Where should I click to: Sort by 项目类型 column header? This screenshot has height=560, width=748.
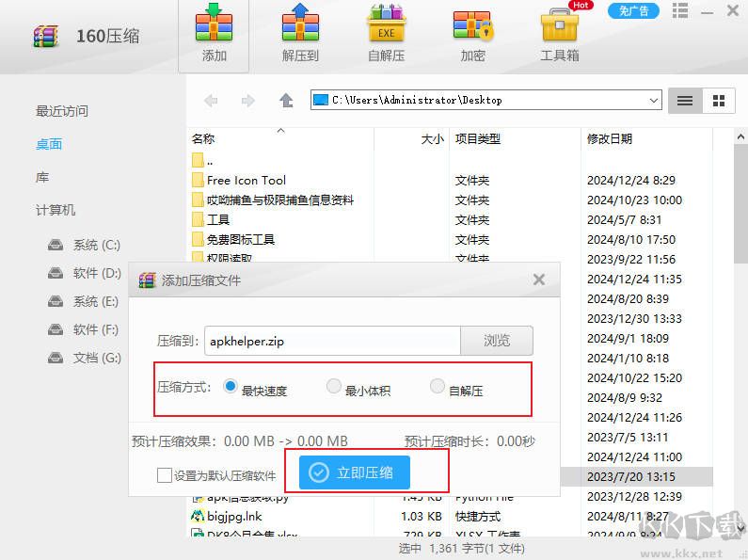478,138
